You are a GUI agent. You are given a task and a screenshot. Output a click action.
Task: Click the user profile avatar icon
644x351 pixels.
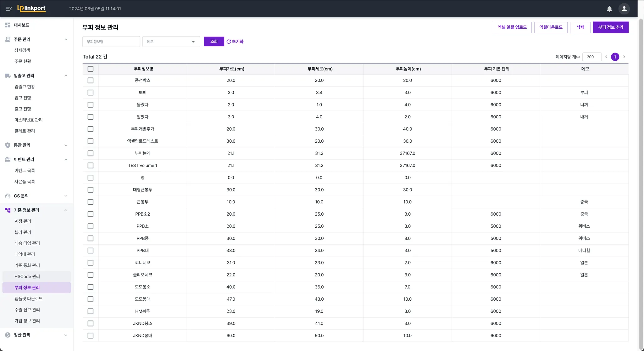tap(624, 9)
